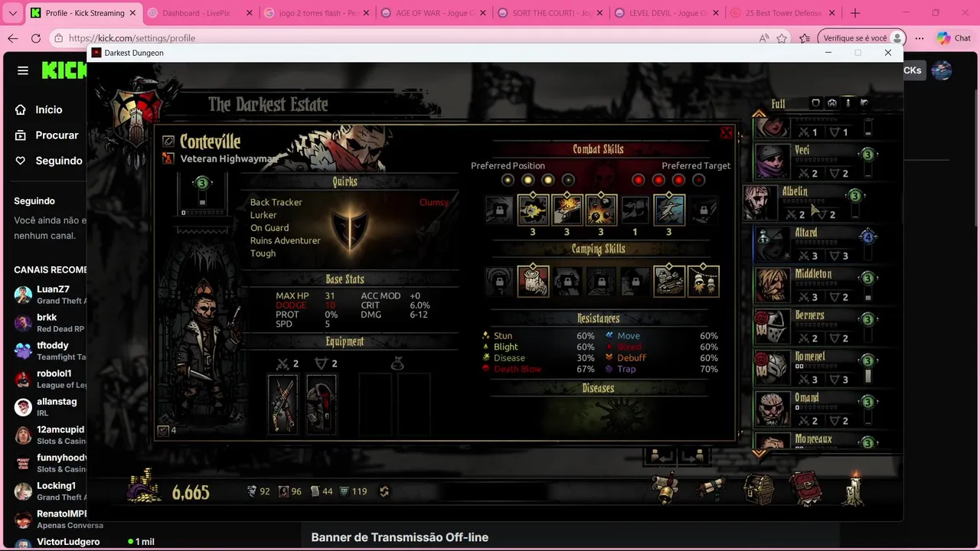Image resolution: width=980 pixels, height=551 pixels.
Task: Click the first locked camping skill
Action: 499,281
